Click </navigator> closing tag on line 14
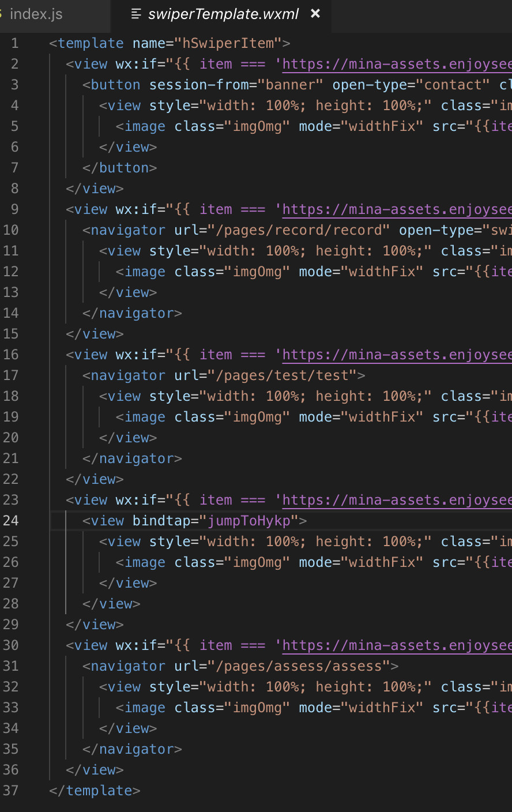512x812 pixels. pyautogui.click(x=133, y=313)
